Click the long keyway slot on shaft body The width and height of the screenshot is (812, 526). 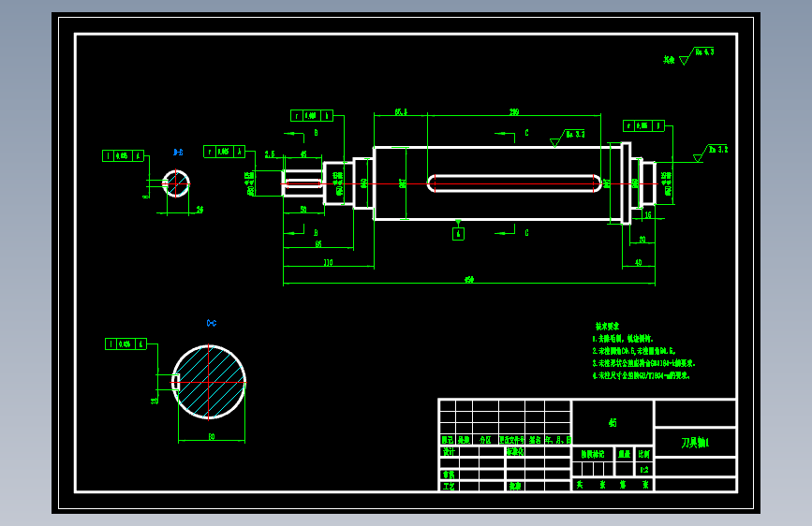click(514, 183)
